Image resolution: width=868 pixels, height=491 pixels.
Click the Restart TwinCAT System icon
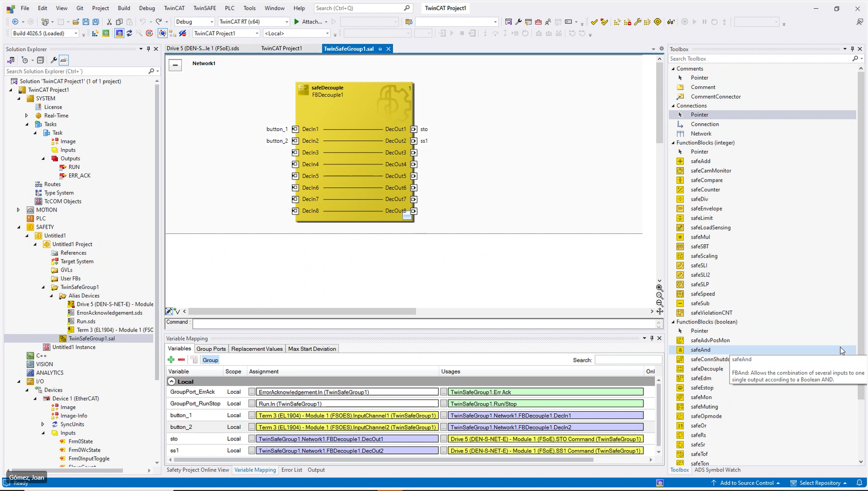[x=119, y=33]
